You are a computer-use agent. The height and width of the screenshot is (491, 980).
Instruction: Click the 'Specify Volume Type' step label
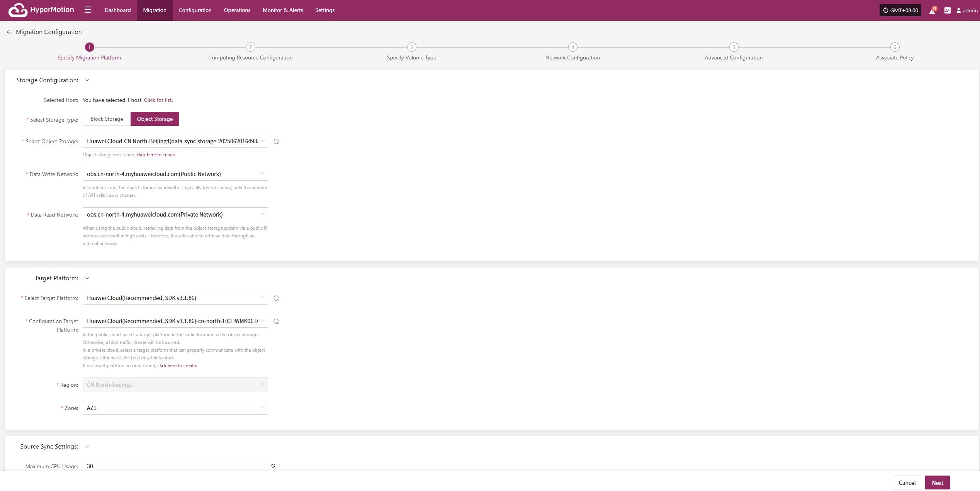point(411,58)
